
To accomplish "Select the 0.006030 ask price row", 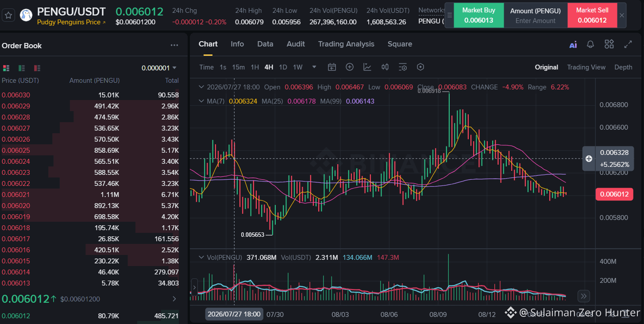I will click(x=90, y=95).
